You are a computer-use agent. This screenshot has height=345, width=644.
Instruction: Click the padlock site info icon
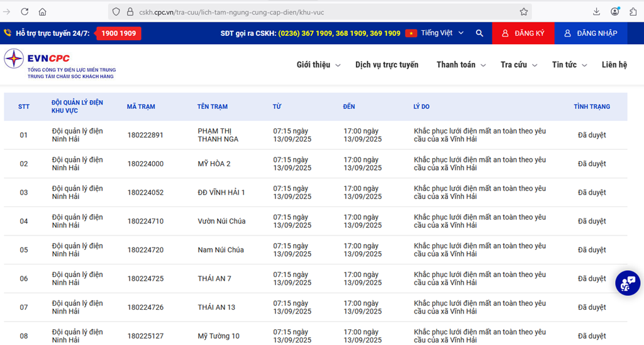tap(130, 12)
